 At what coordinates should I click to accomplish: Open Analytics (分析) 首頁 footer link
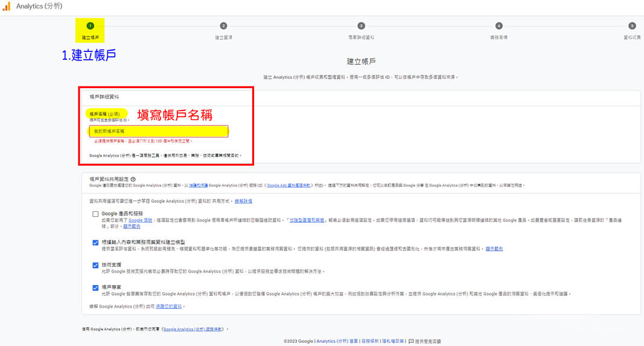pos(337,342)
